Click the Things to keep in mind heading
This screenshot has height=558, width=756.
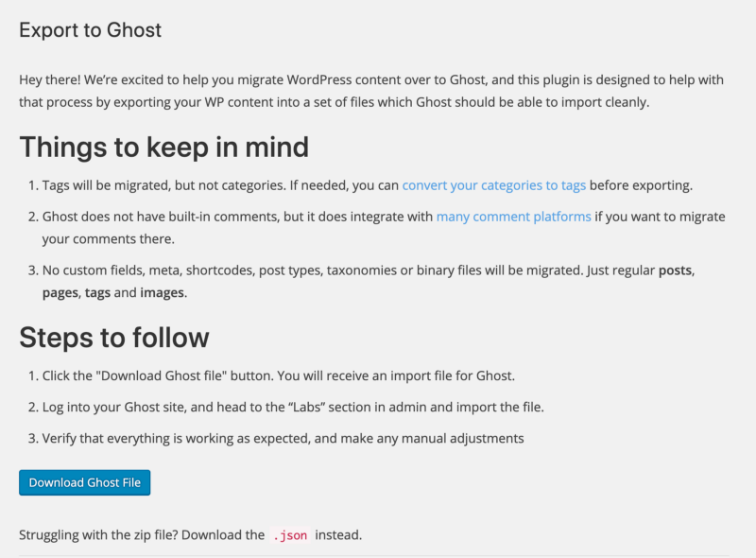pos(163,147)
